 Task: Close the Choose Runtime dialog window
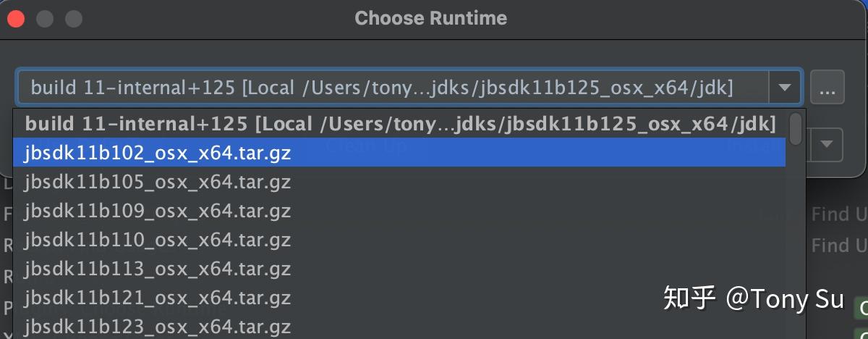pos(16,19)
